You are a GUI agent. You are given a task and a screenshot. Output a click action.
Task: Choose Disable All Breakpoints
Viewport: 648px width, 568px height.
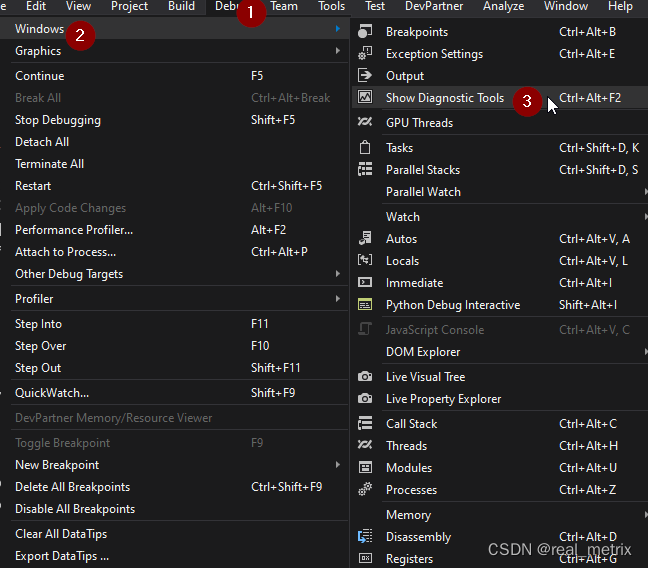[x=174, y=509]
